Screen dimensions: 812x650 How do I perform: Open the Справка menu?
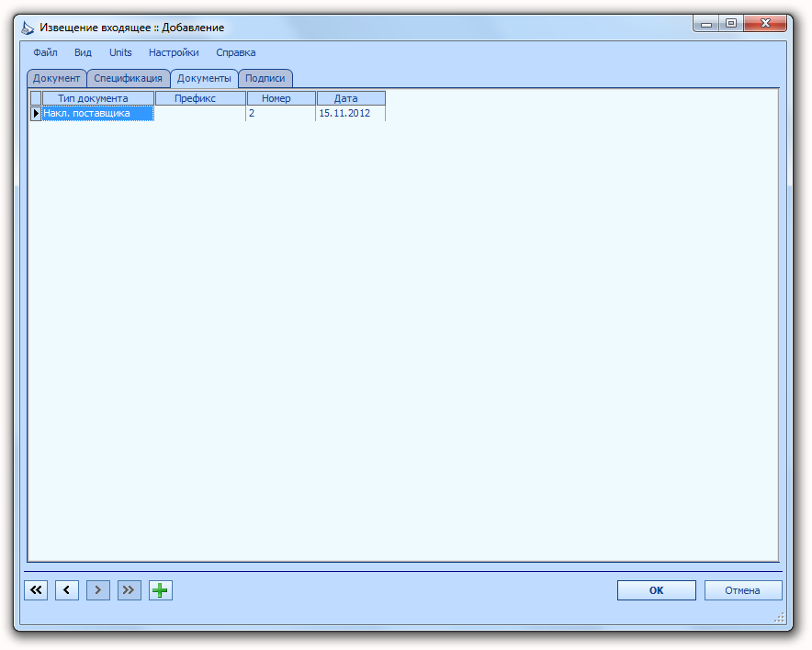(x=236, y=52)
